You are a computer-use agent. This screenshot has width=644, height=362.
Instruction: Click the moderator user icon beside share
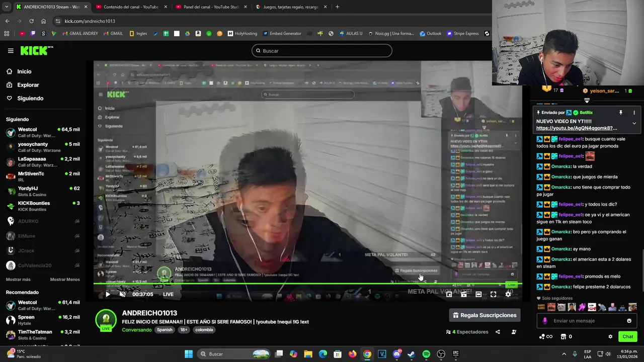pyautogui.click(x=514, y=332)
